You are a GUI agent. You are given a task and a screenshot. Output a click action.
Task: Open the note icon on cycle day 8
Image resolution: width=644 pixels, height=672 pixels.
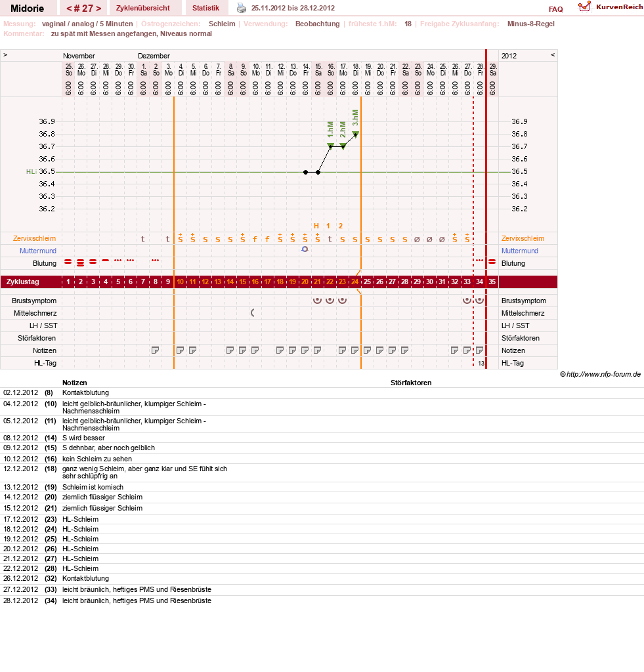pyautogui.click(x=155, y=350)
